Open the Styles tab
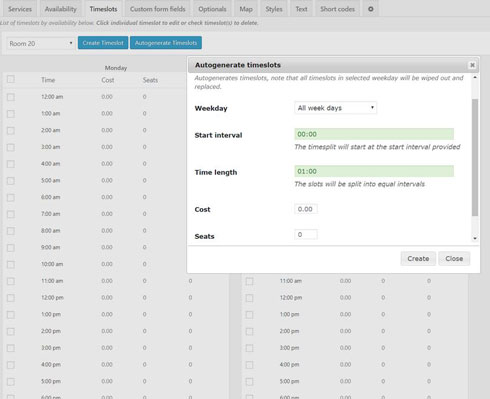 pyautogui.click(x=274, y=9)
